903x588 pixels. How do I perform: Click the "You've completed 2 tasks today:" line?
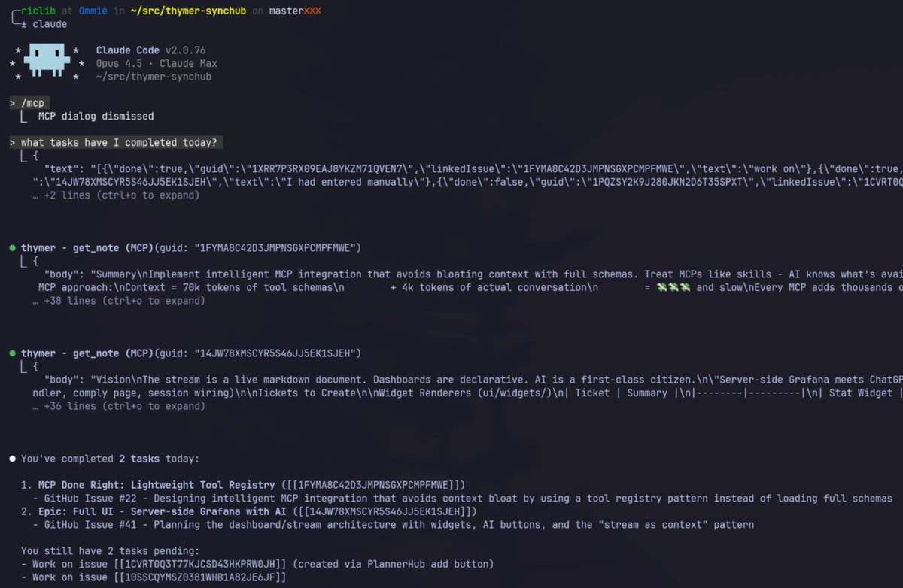click(110, 458)
